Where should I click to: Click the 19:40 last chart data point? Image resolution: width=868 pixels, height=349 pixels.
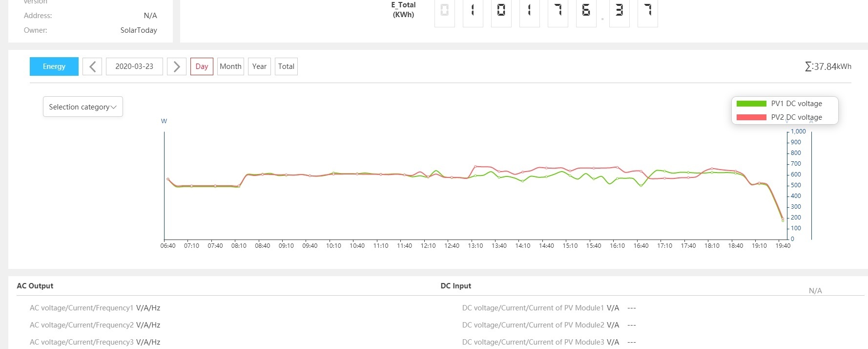click(x=783, y=220)
